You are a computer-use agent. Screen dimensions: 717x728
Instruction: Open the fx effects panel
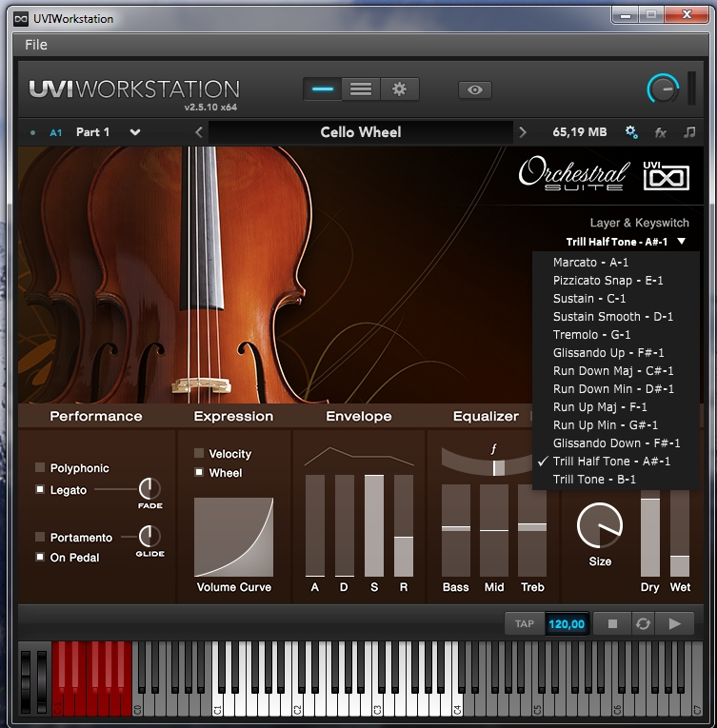[x=660, y=133]
